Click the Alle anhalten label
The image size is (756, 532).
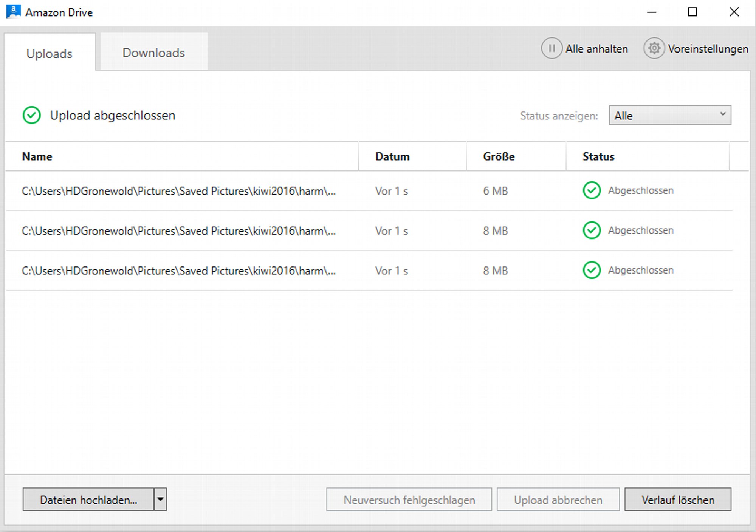pos(596,49)
